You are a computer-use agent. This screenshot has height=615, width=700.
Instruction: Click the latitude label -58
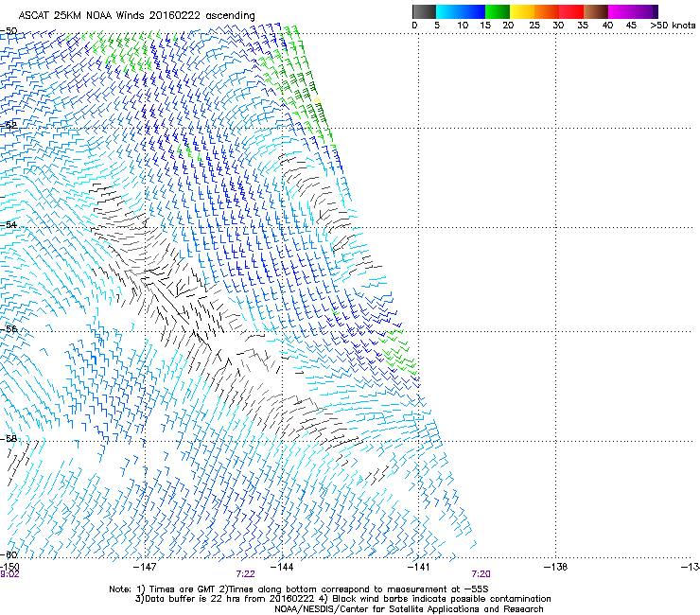coord(9,439)
